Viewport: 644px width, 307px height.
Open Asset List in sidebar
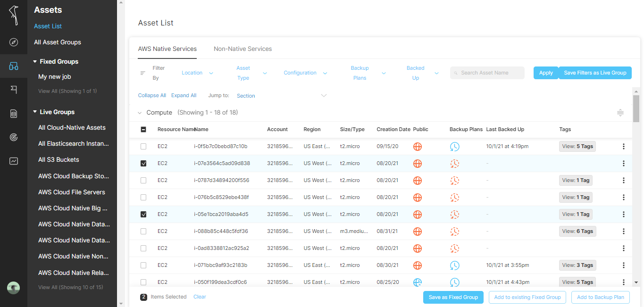(x=48, y=26)
